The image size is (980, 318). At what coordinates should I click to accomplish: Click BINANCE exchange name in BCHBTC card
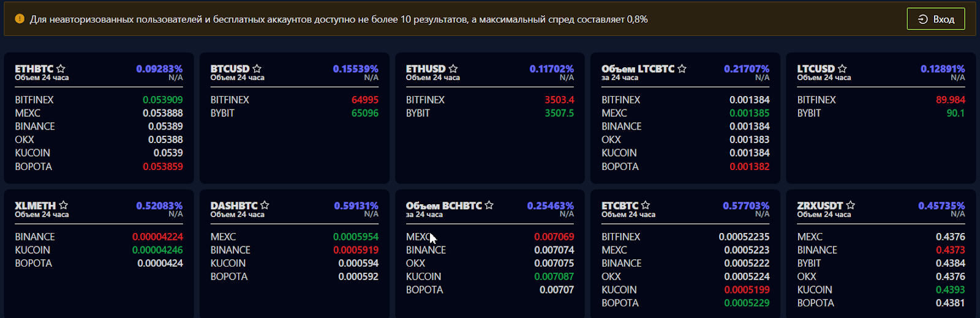coord(426,250)
